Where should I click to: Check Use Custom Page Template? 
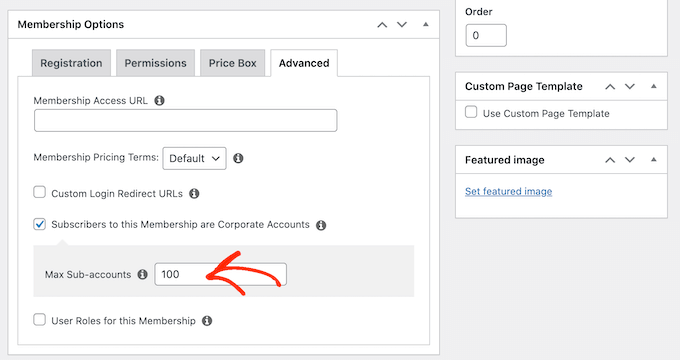tap(471, 112)
